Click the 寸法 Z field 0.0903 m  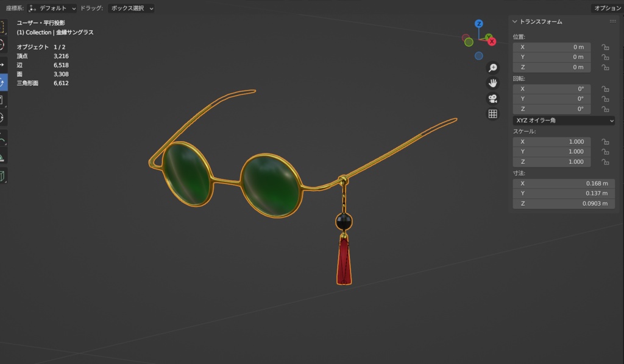click(564, 203)
